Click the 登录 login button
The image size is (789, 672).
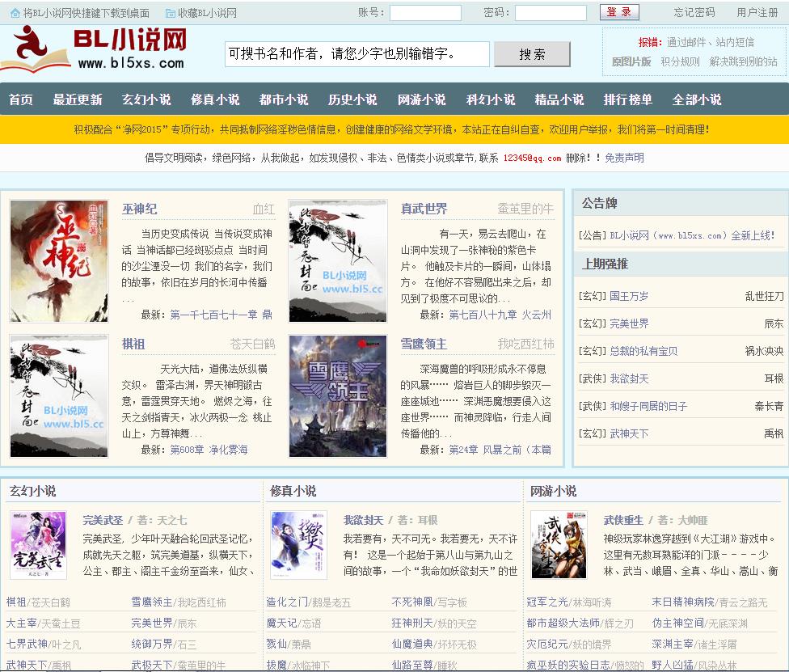pyautogui.click(x=619, y=12)
